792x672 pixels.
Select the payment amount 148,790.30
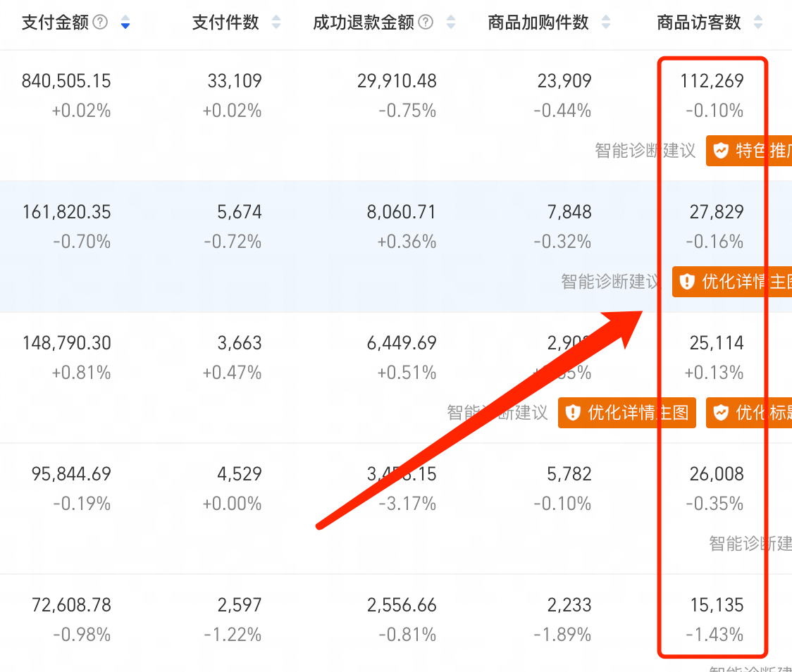(66, 343)
